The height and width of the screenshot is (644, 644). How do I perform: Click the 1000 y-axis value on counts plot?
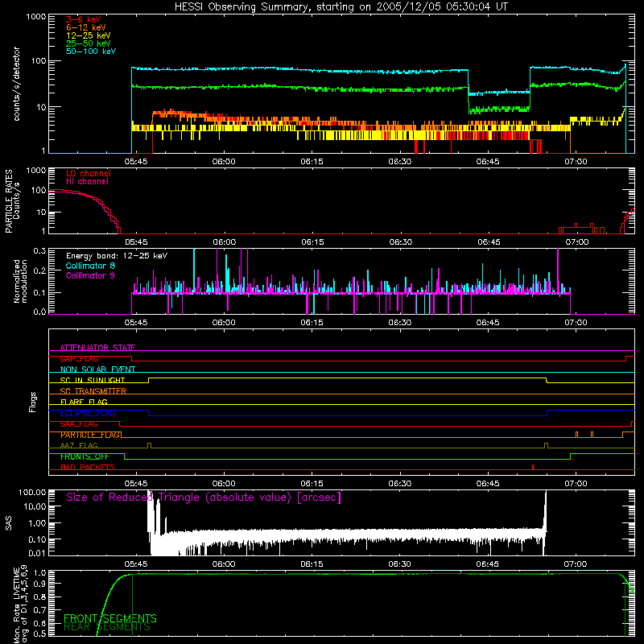35,17
